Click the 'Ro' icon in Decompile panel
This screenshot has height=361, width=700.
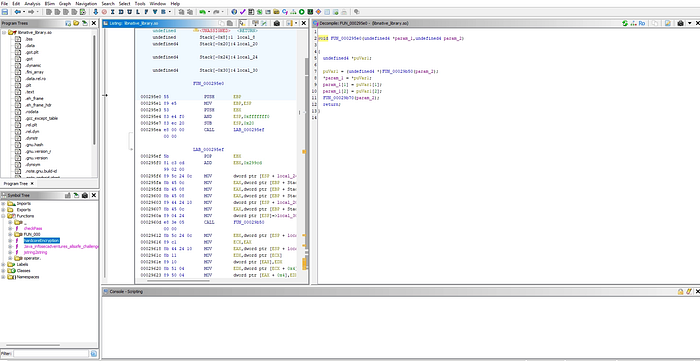coord(642,23)
